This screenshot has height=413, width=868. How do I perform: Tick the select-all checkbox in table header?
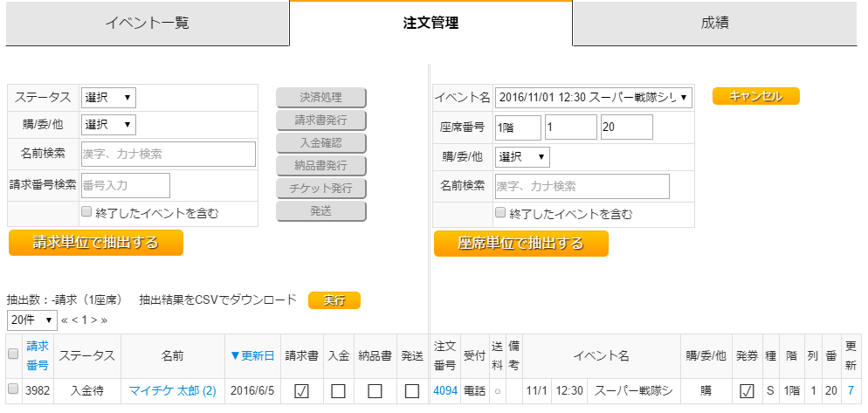coord(13,354)
